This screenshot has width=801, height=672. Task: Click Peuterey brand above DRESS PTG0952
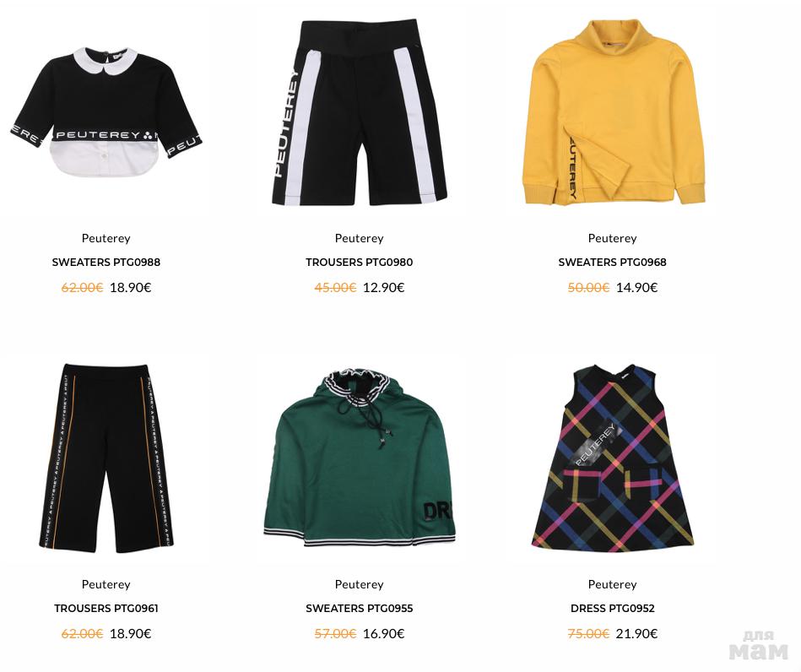(x=613, y=584)
